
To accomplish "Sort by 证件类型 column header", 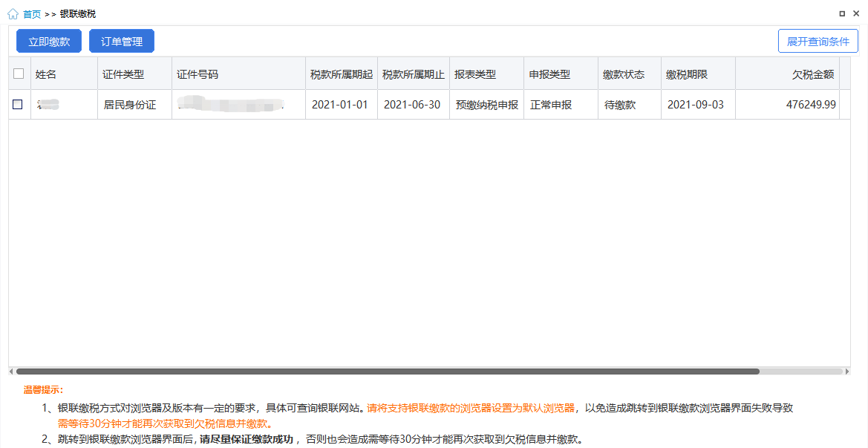I will 123,74.
